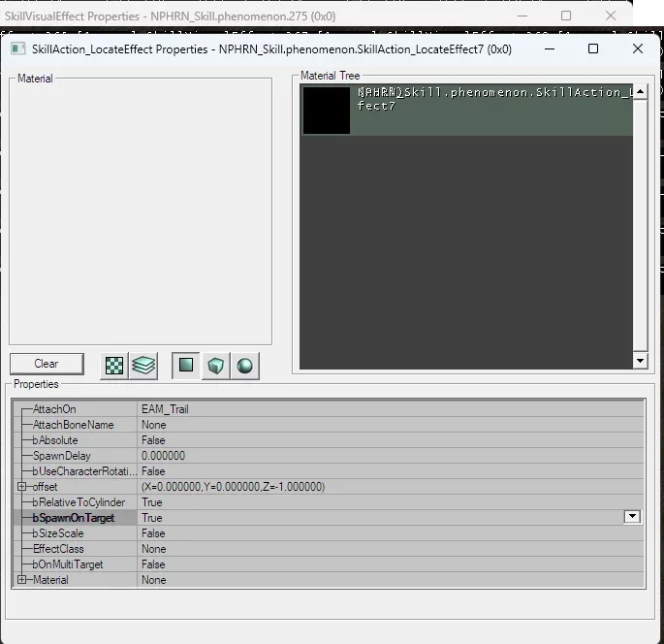Expand the Material property row
The height and width of the screenshot is (644, 664).
pos(21,580)
